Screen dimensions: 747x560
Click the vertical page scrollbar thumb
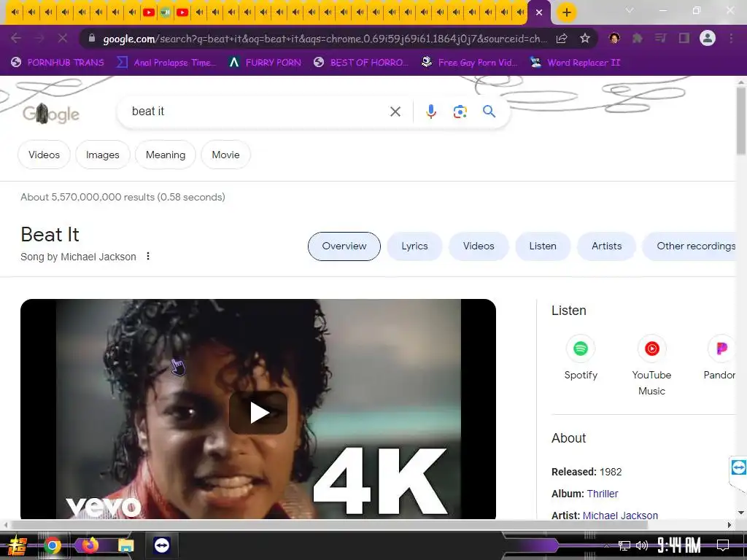pyautogui.click(x=741, y=120)
